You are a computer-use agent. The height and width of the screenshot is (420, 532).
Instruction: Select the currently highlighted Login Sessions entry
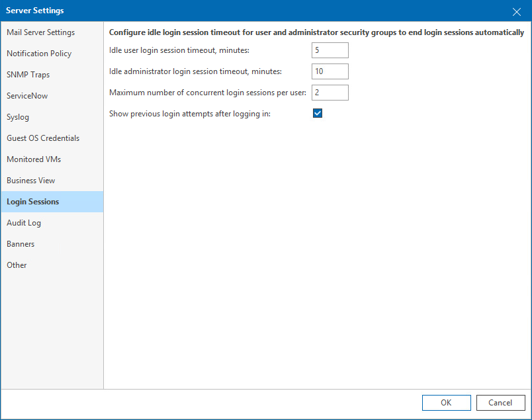click(x=32, y=201)
